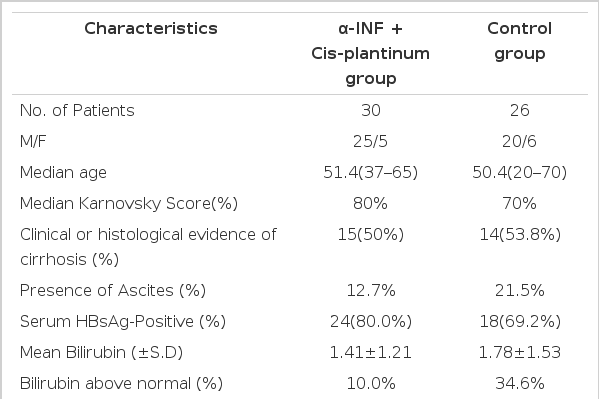This screenshot has height=399, width=599.
Task: Click the 14(53.8%) cirrhosis cell
Action: 520,234
